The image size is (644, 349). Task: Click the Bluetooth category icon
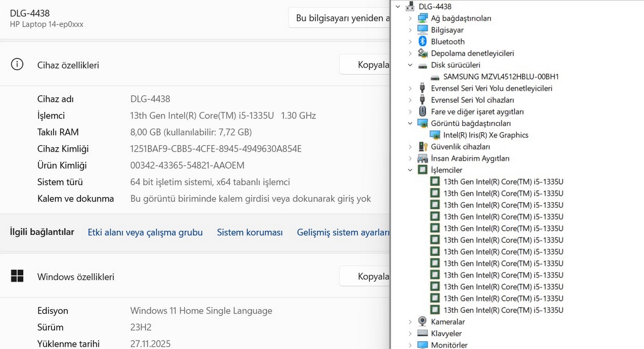[422, 41]
